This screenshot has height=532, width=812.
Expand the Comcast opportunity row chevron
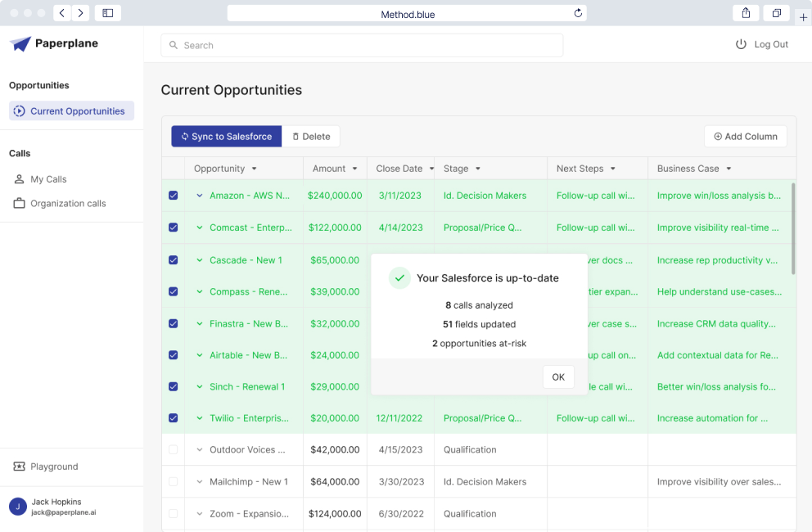(199, 228)
